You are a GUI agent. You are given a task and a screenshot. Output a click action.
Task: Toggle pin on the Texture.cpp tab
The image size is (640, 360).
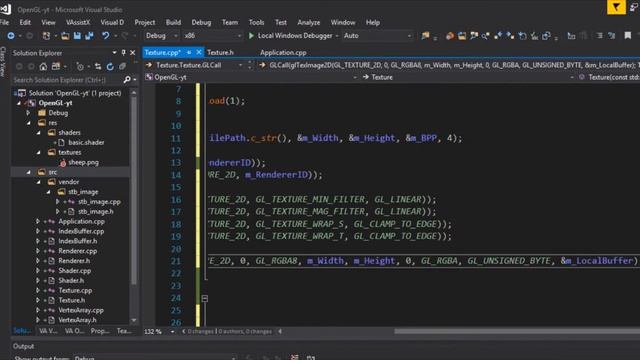pos(189,53)
